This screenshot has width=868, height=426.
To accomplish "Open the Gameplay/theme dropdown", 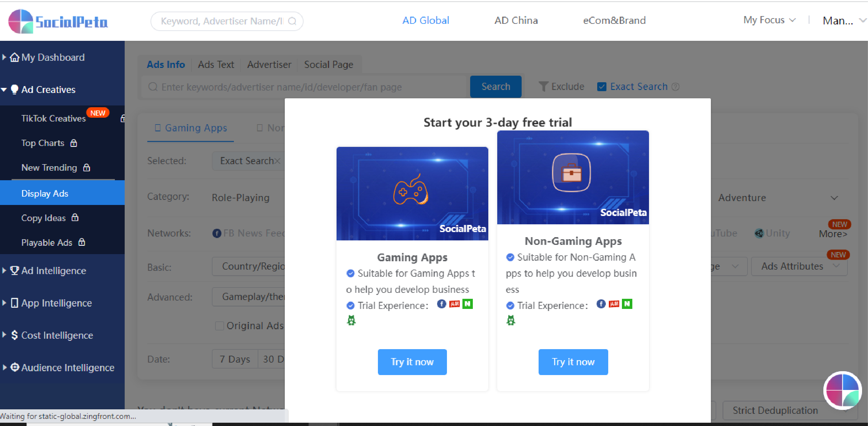I will pyautogui.click(x=249, y=296).
